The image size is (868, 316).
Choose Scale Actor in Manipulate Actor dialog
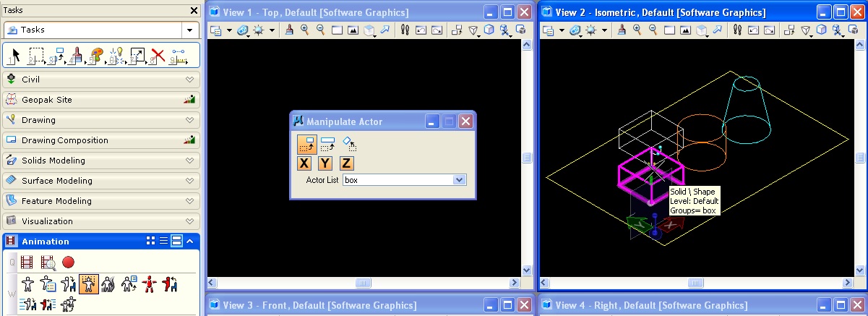click(x=327, y=143)
